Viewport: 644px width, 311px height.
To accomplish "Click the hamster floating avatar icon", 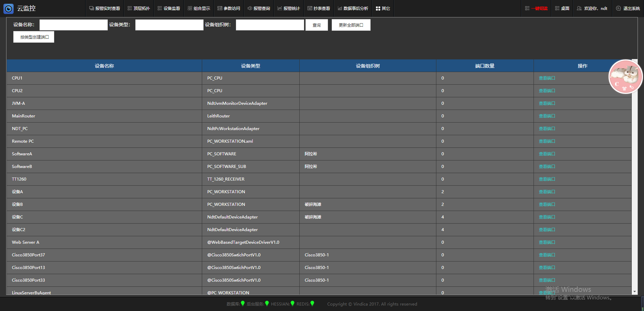I will coord(625,76).
